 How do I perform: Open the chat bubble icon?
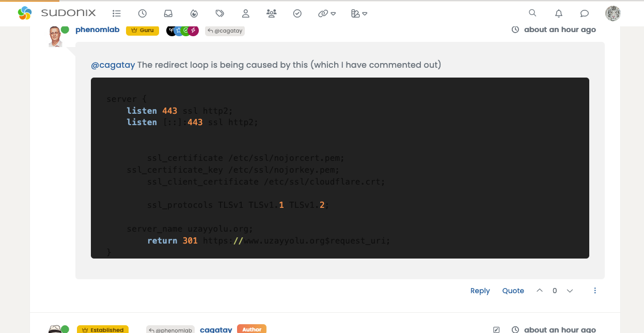pyautogui.click(x=585, y=14)
